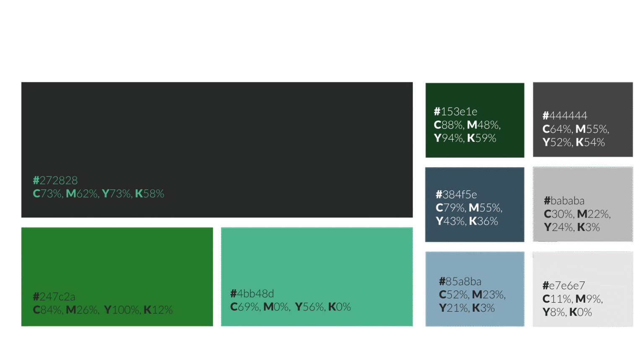Click the #384f5e hex code text

point(456,194)
